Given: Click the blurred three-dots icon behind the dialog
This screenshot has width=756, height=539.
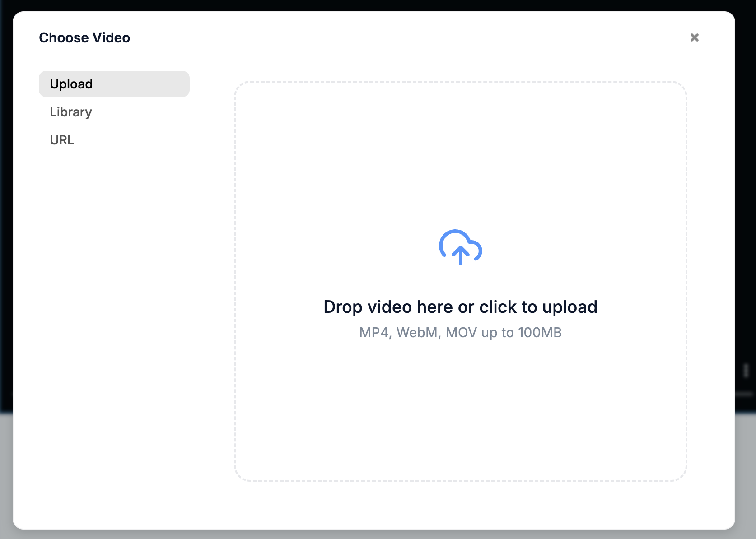Looking at the screenshot, I should (746, 371).
